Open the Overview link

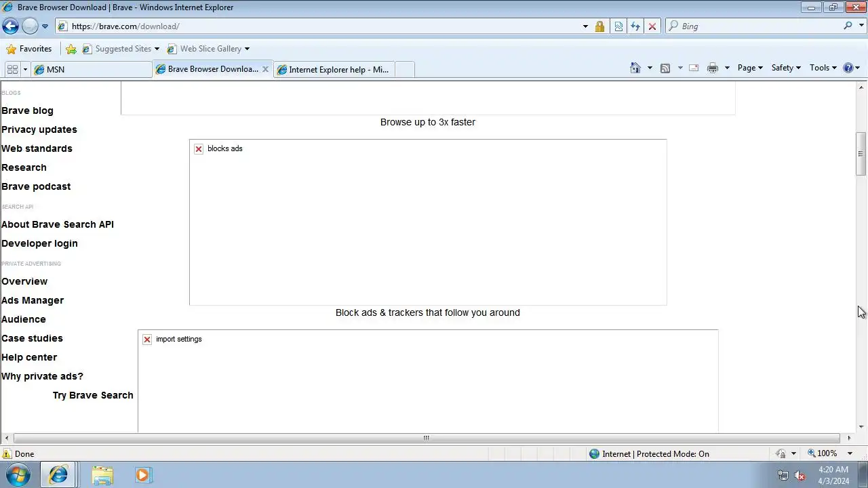[24, 281]
